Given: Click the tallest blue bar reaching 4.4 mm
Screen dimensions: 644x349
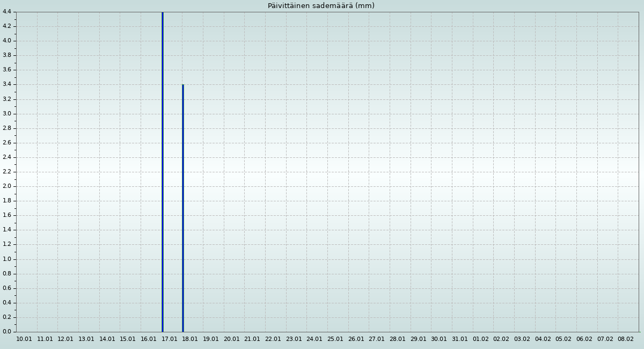Looking at the screenshot, I should [163, 172].
